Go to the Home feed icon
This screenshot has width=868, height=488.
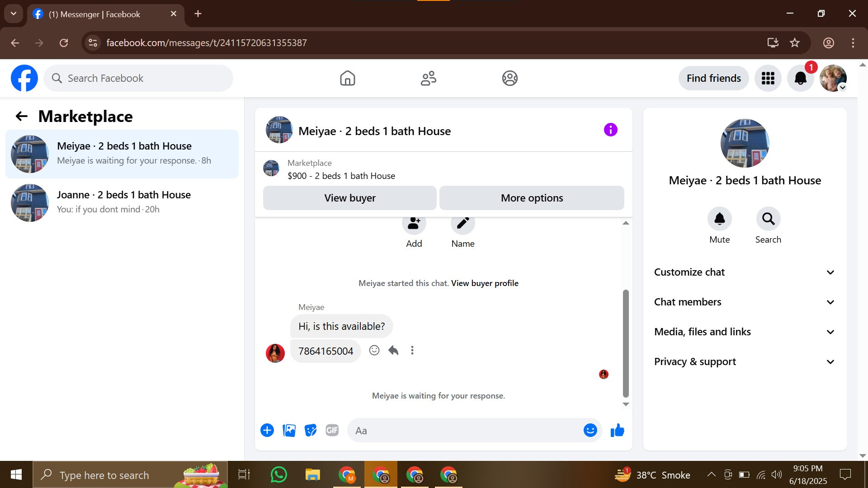[347, 78]
